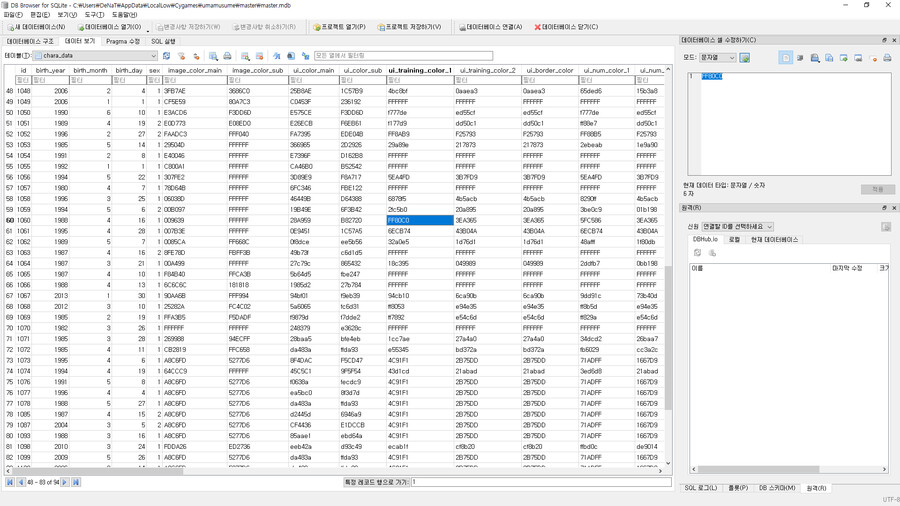Viewport: 900px width, 506px height.
Task: Clear all filters icon
Action: (181, 56)
